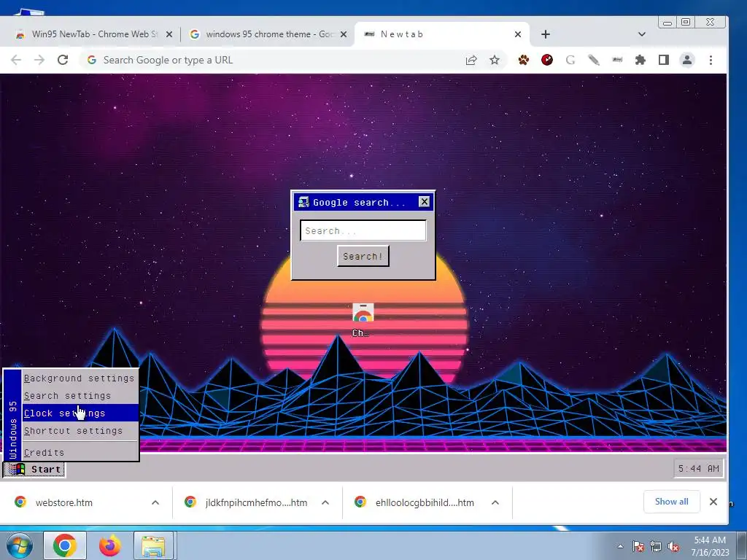Click the Win95 Start button

coord(34,469)
